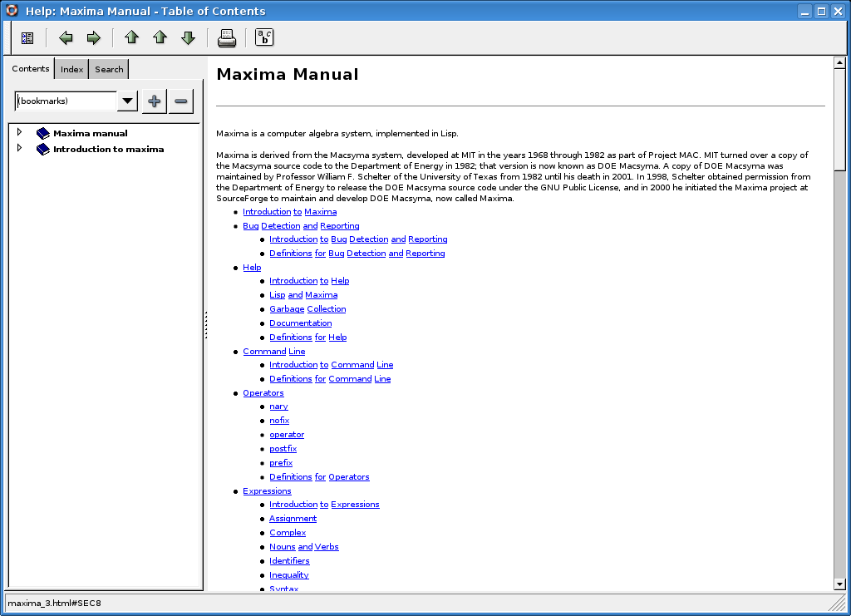Go to previous page using the second up arrow
This screenshot has height=616, width=851.
coord(160,37)
